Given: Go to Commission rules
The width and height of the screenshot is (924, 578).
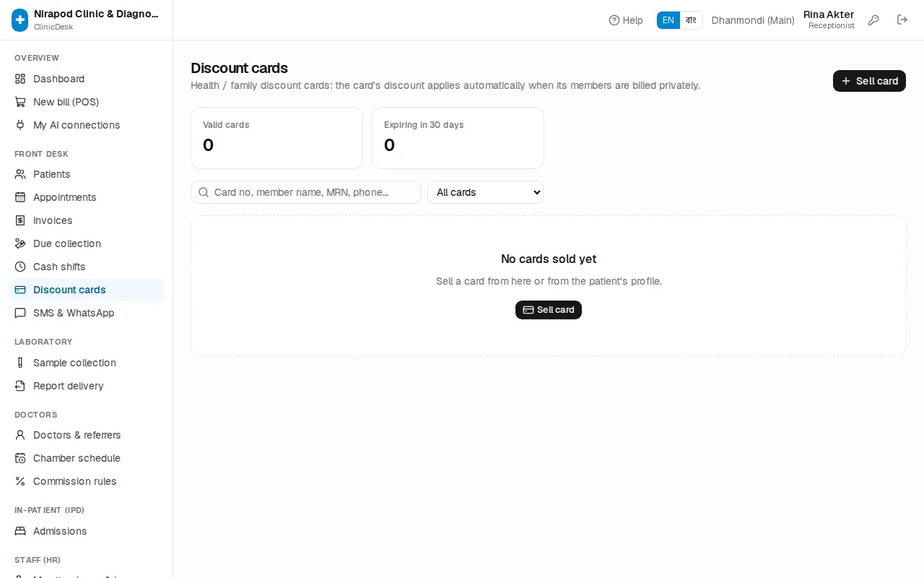Looking at the screenshot, I should pyautogui.click(x=87, y=481).
